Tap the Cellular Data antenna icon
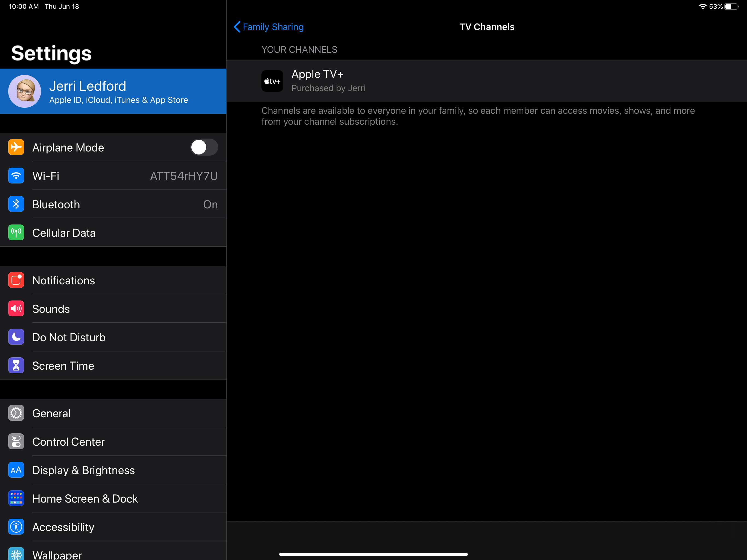The image size is (747, 560). 16,232
